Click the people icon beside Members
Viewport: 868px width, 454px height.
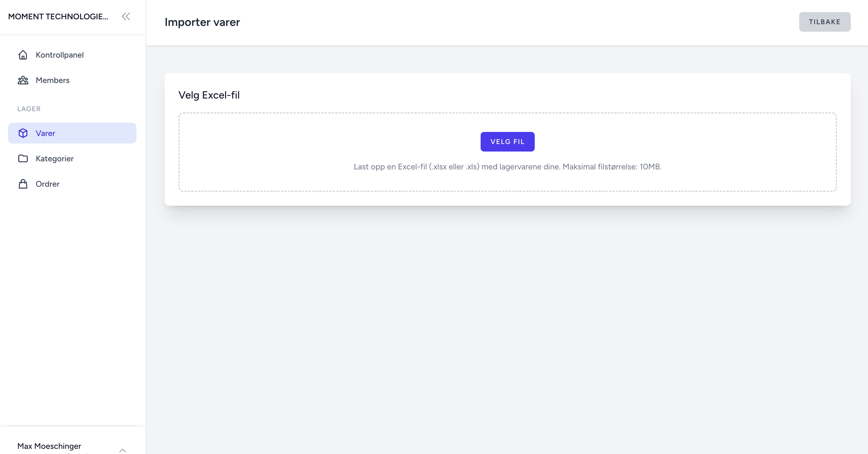(x=23, y=80)
